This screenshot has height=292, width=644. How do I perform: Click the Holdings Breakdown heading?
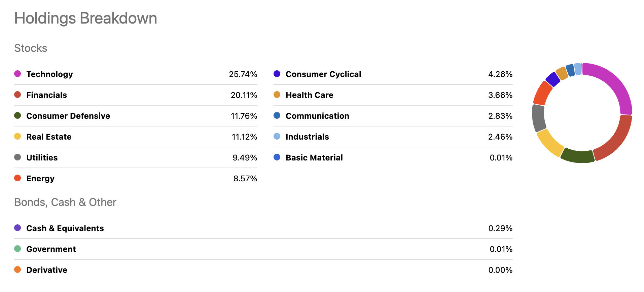point(85,18)
